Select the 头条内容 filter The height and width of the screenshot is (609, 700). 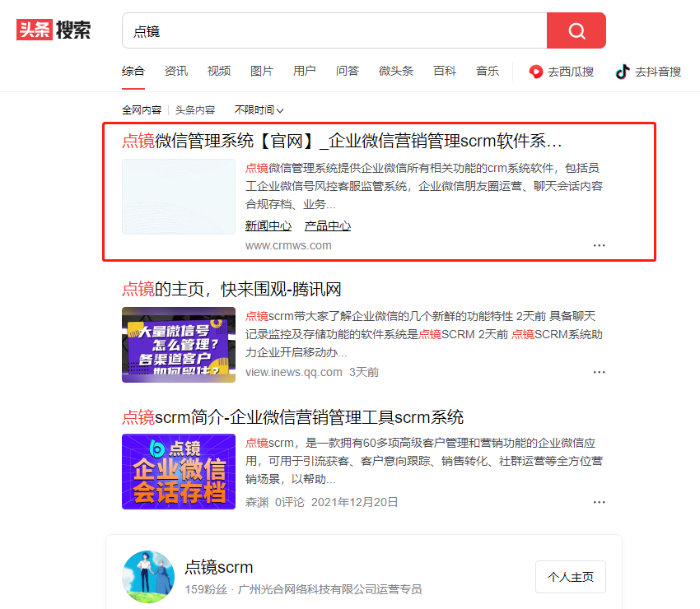click(x=195, y=109)
